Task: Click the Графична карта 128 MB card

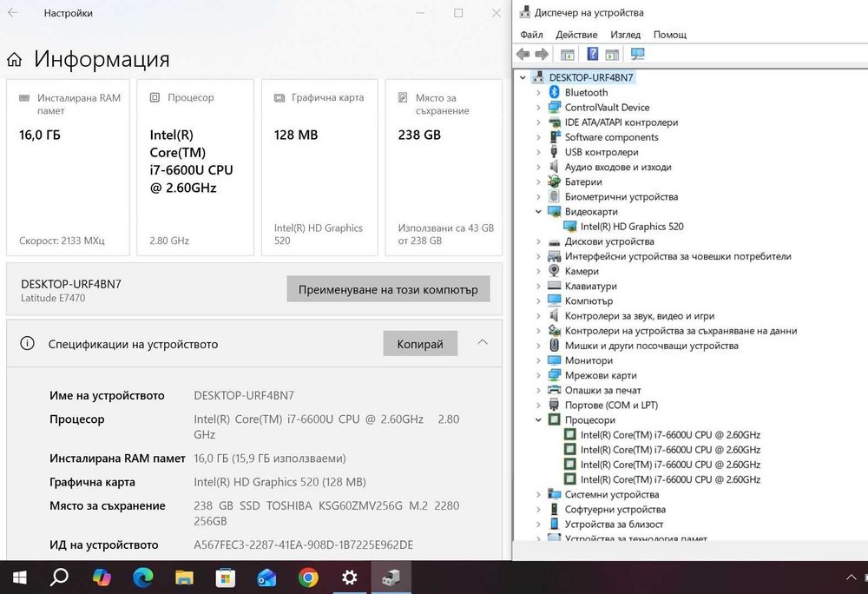Action: (x=319, y=168)
